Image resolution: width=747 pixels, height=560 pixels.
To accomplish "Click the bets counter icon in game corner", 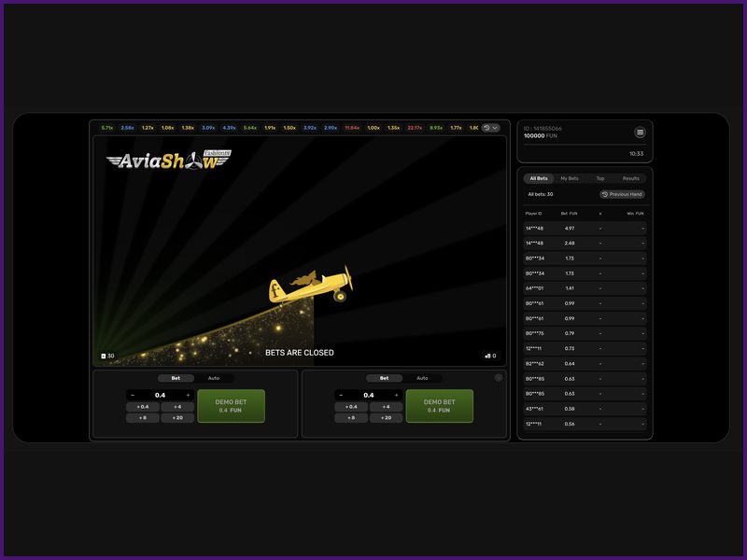I will click(x=488, y=354).
